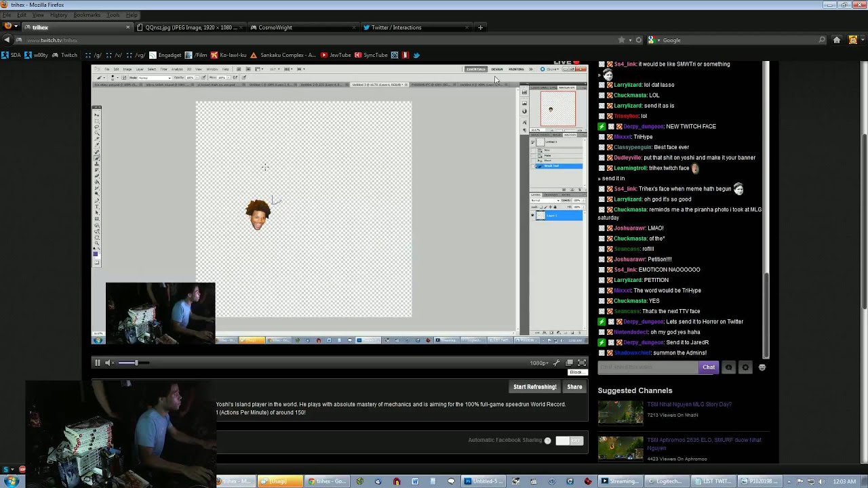
Task: Open the Ko-lawl-ku bookmark
Action: click(229, 55)
